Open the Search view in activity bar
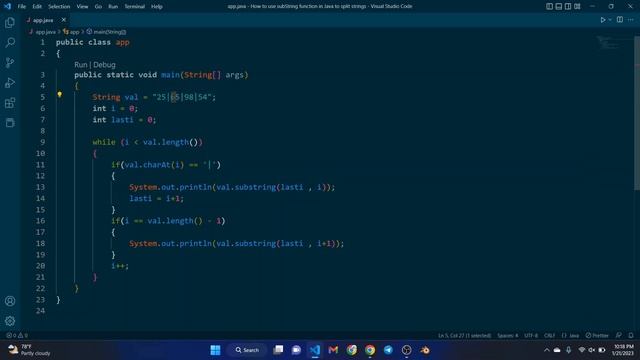 pyautogui.click(x=10, y=42)
